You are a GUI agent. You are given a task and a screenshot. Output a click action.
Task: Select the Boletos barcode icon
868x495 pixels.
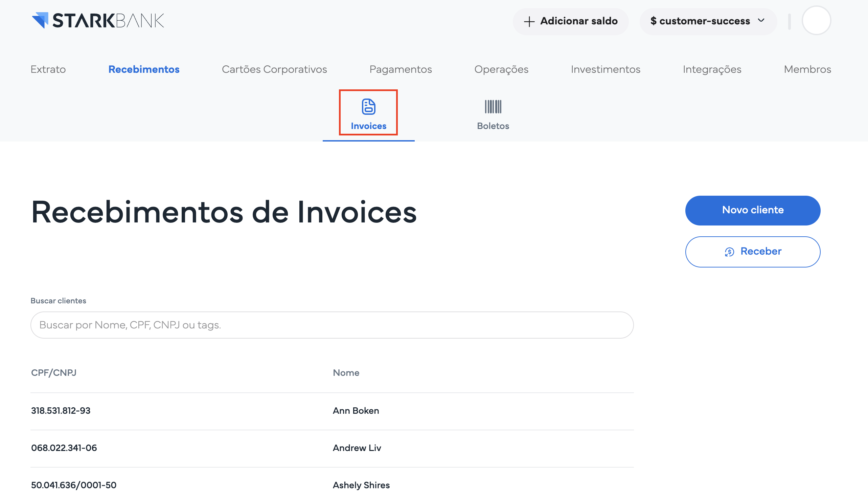click(493, 107)
